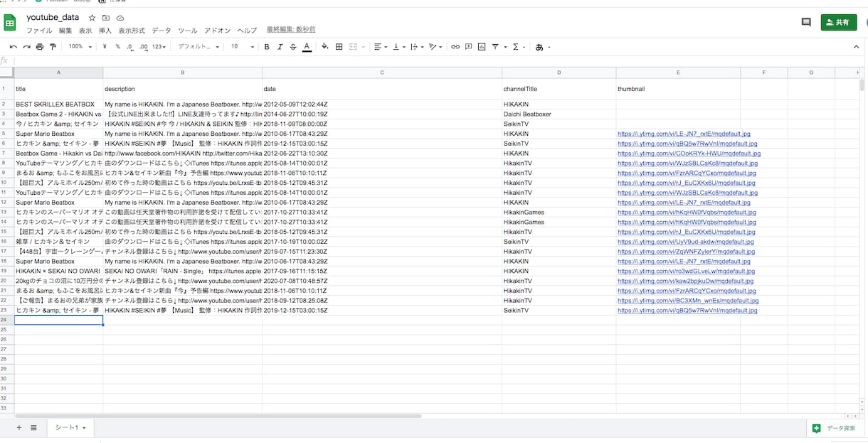Click the insert link icon
This screenshot has width=868, height=443.
point(455,47)
